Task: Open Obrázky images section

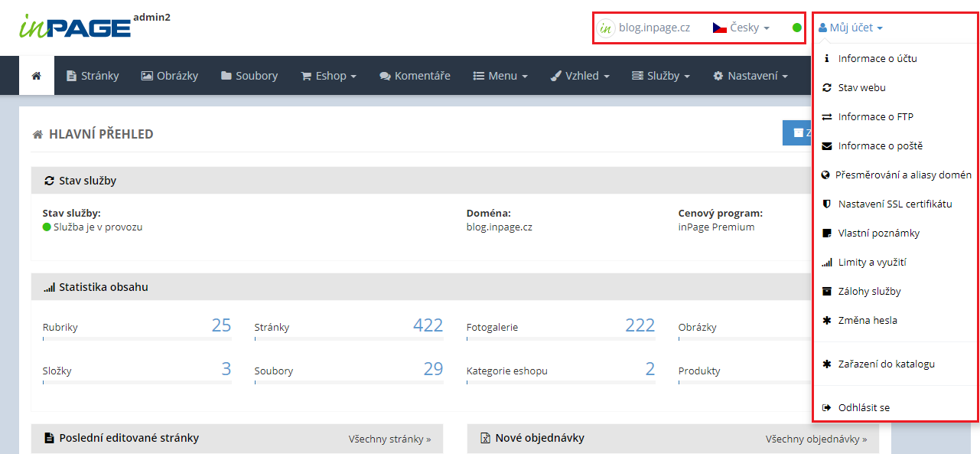Action: coord(170,76)
